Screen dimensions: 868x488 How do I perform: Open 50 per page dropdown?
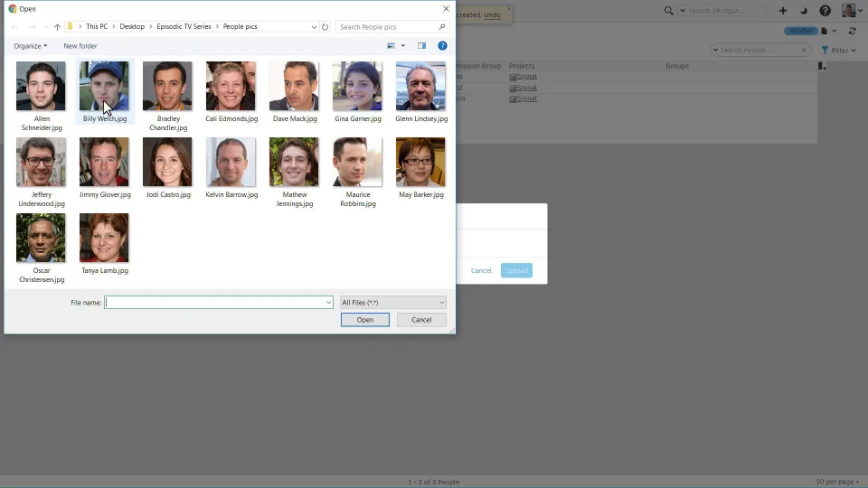coord(837,482)
